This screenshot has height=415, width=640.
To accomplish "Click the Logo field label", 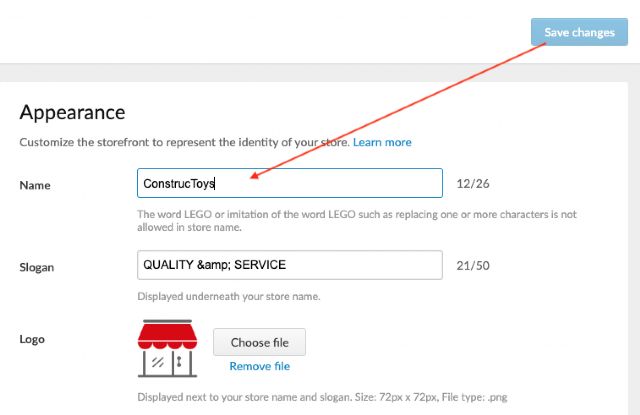I will pyautogui.click(x=33, y=339).
